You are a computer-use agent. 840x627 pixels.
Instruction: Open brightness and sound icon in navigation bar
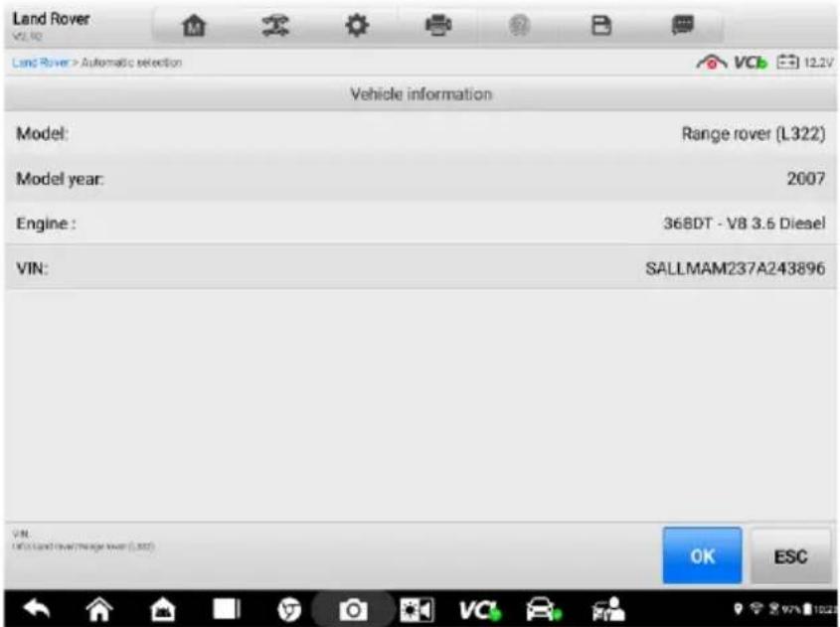[417, 609]
